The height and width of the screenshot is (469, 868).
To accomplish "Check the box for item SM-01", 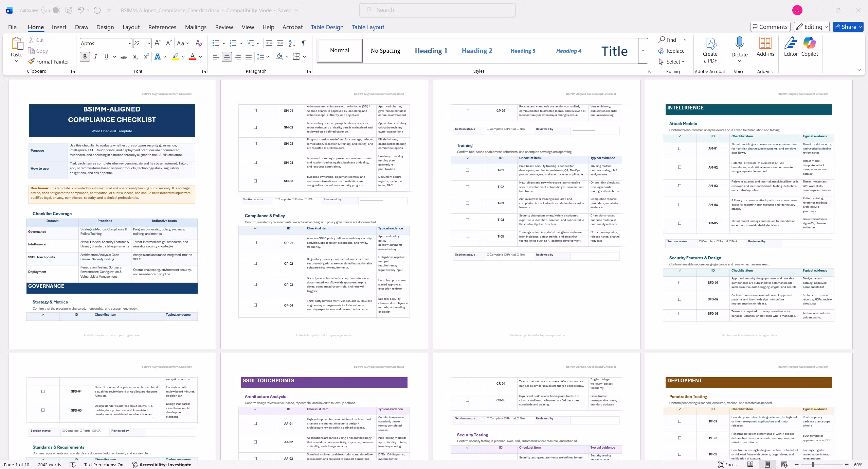I will pyautogui.click(x=255, y=110).
